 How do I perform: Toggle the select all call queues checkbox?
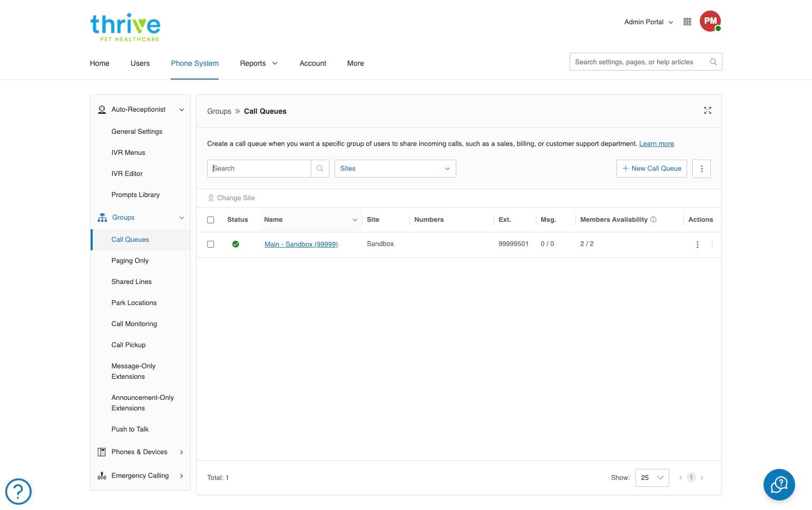click(x=211, y=220)
